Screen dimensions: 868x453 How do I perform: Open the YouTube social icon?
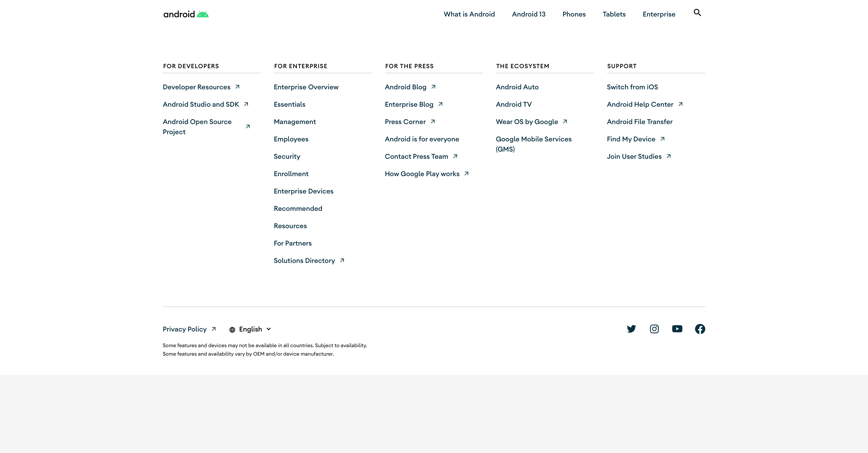coord(677,329)
